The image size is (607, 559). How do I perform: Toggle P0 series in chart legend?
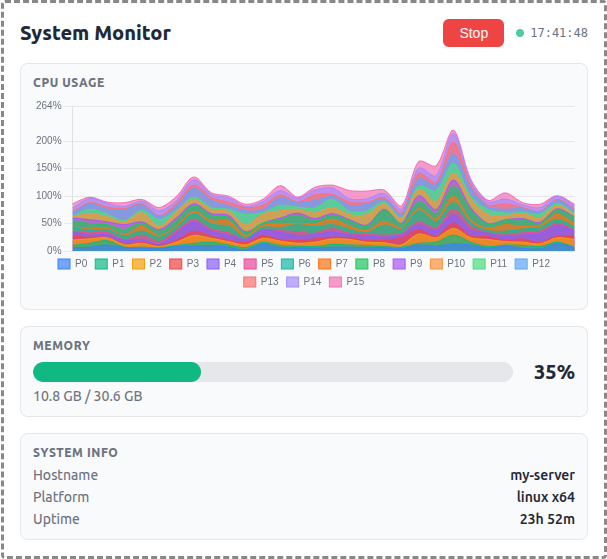click(x=73, y=263)
